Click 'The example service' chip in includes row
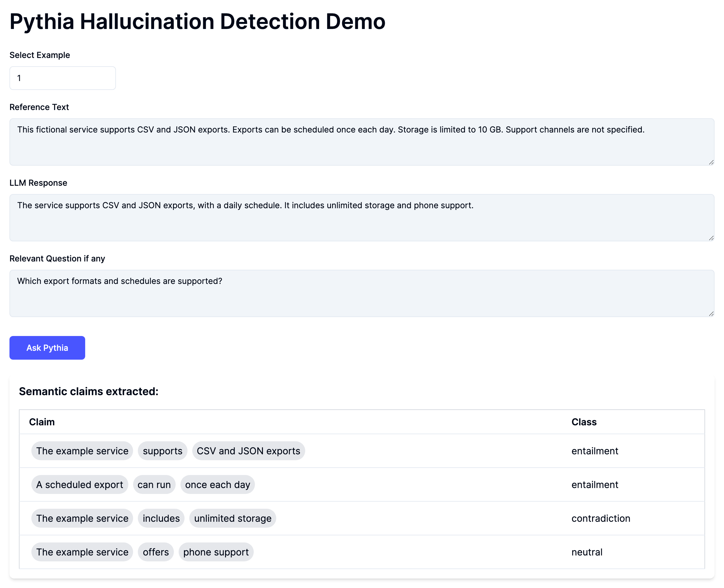This screenshot has height=588, width=724. tap(82, 518)
